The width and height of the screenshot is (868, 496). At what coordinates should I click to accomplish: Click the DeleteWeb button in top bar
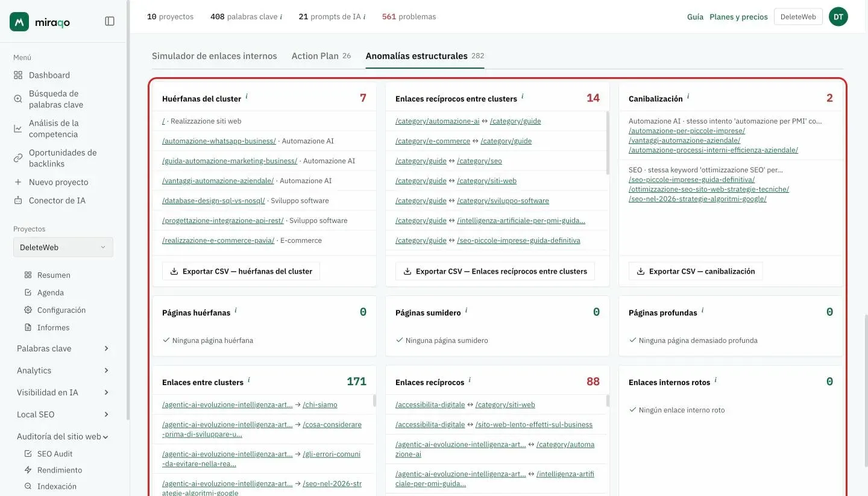(x=798, y=17)
